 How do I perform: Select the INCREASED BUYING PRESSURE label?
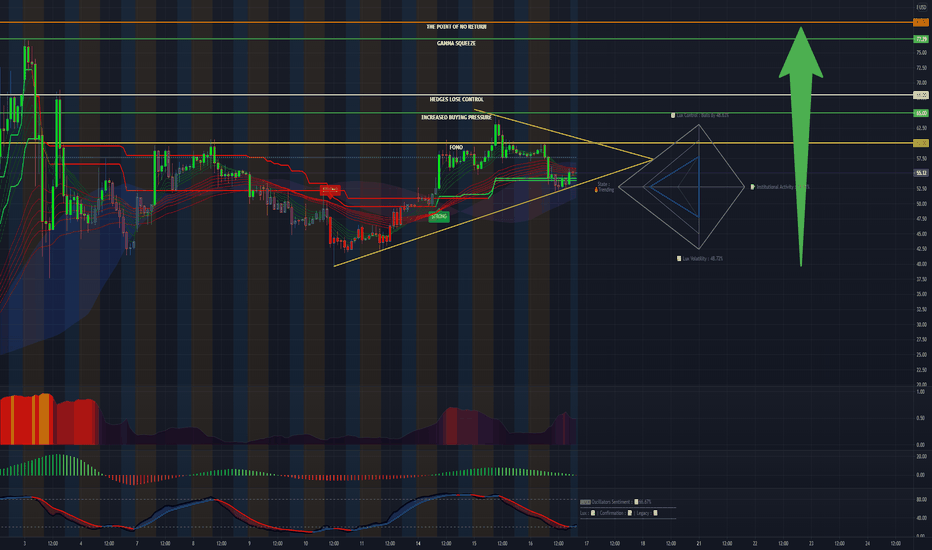click(x=456, y=117)
